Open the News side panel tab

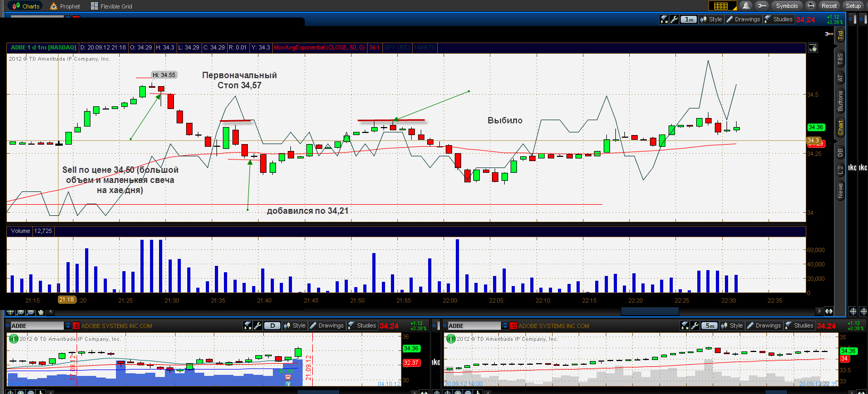840,190
